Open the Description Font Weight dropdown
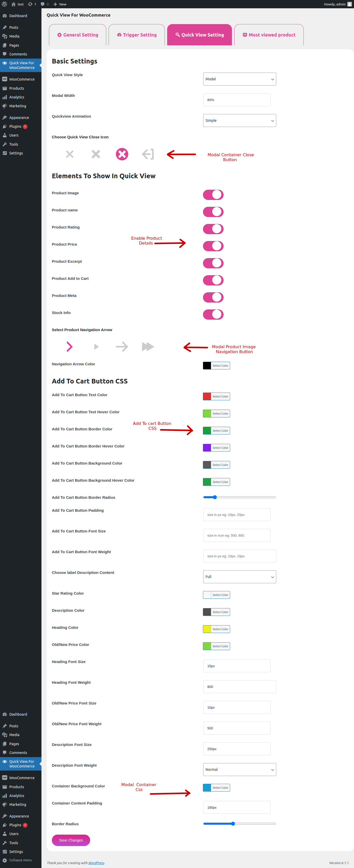The width and height of the screenshot is (354, 868). (239, 770)
